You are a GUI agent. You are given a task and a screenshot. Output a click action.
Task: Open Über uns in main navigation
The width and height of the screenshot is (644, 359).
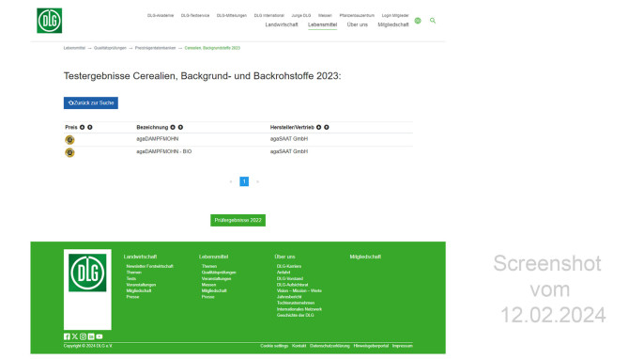[x=358, y=24]
